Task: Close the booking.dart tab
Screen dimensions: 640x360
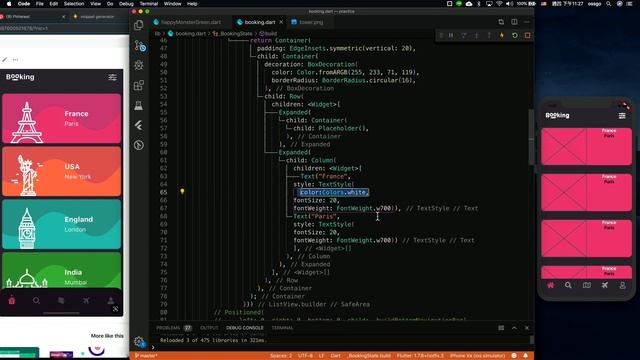Action: coord(281,22)
